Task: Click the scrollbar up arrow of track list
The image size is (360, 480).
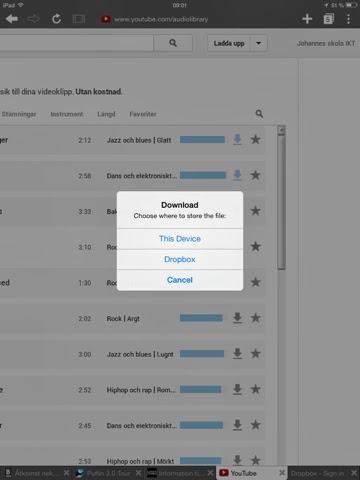Action: pyautogui.click(x=282, y=130)
